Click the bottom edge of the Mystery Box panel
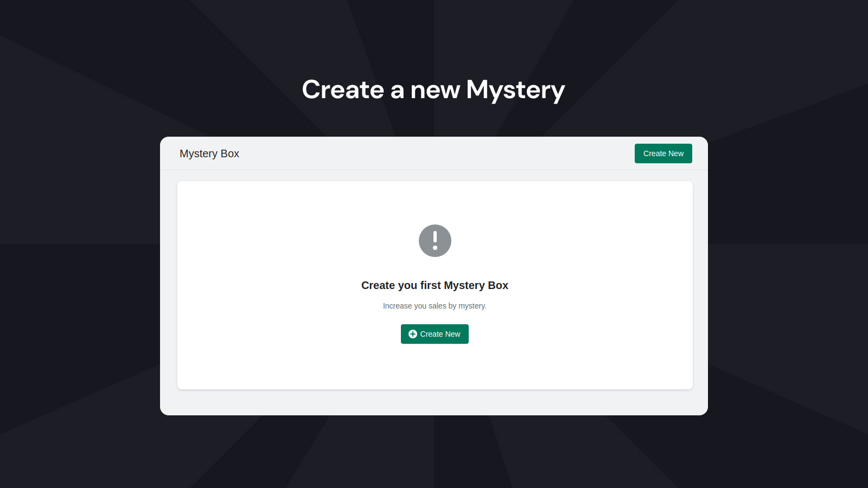The width and height of the screenshot is (868, 488). (434, 413)
